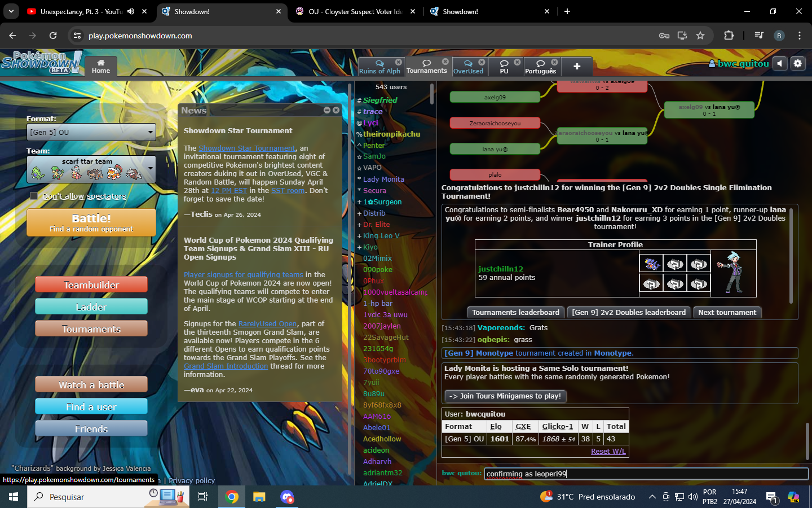Open the sound volume speaker button

pos(779,64)
